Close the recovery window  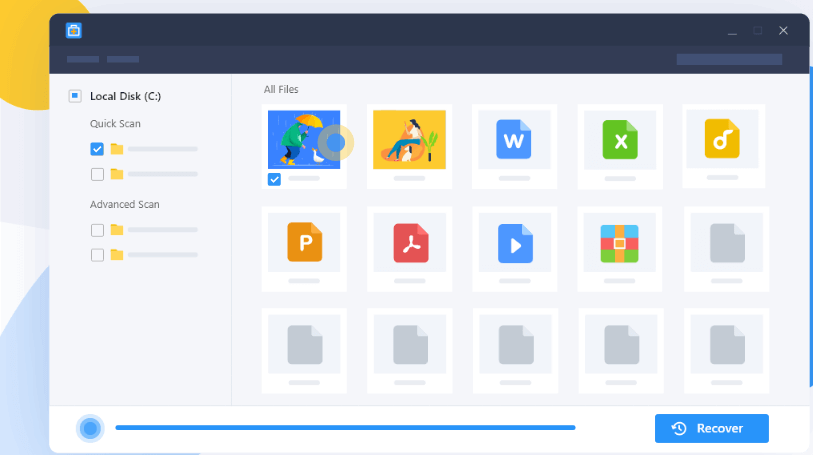pos(783,31)
